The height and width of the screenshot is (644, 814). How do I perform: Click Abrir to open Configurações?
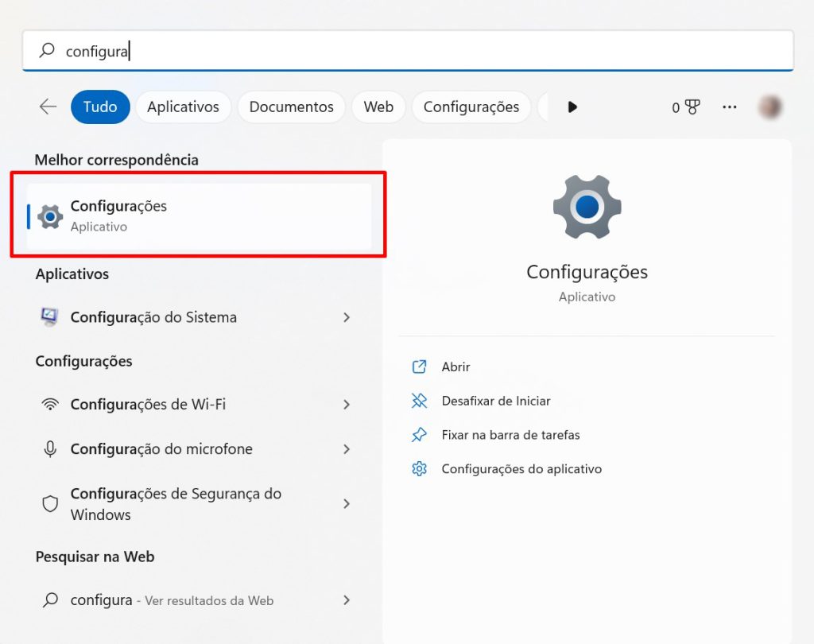click(x=455, y=367)
